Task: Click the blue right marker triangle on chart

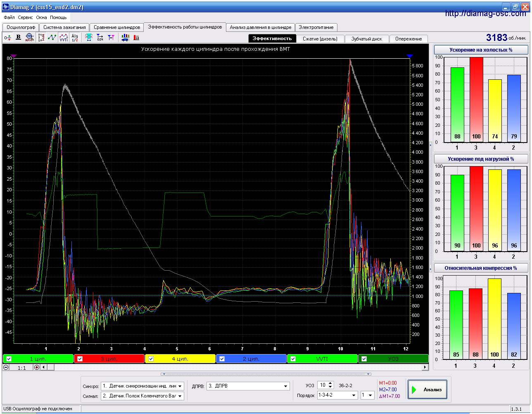Action: [x=409, y=56]
